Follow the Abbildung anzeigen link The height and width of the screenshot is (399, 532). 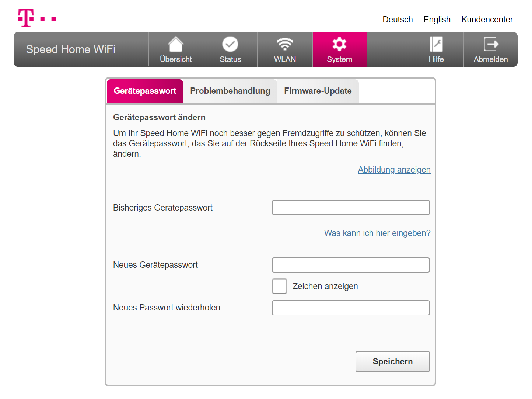(x=394, y=170)
